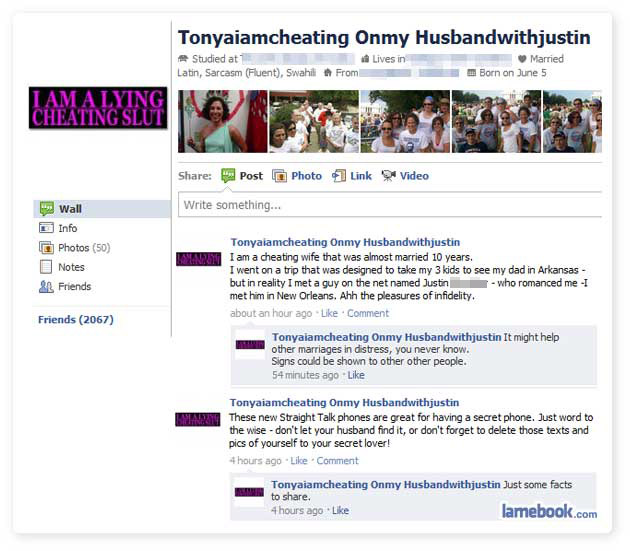Open the Wall tab
This screenshot has height=551, width=630.
102,209
